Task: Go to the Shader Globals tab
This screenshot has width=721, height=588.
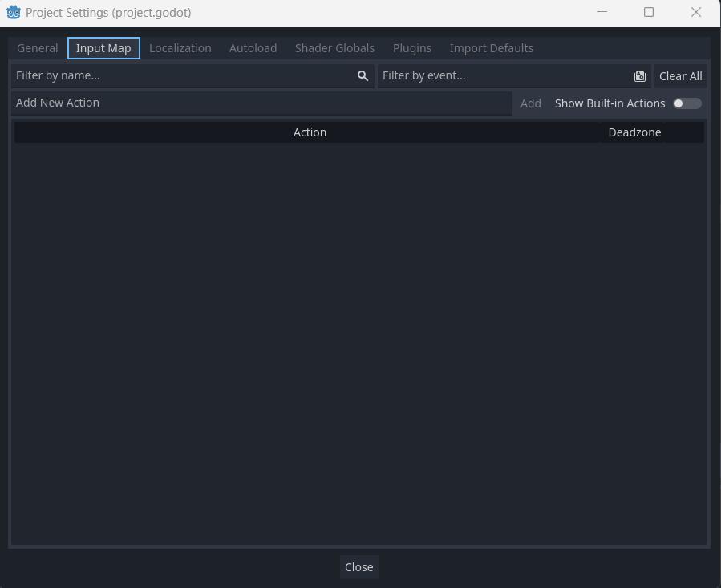Action: pyautogui.click(x=334, y=48)
